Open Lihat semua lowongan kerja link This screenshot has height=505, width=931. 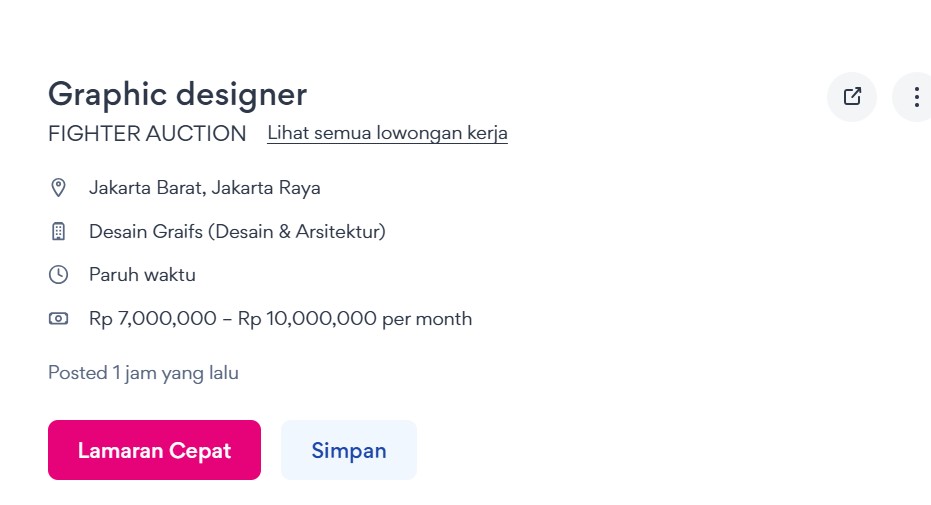coord(387,133)
